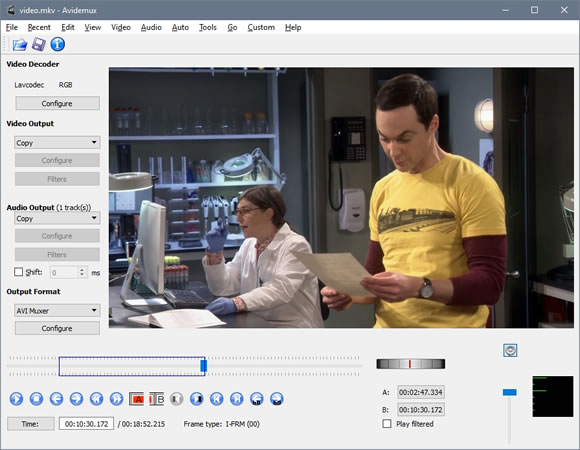Click Configure under Audio Output
The width and height of the screenshot is (580, 450).
tap(57, 236)
